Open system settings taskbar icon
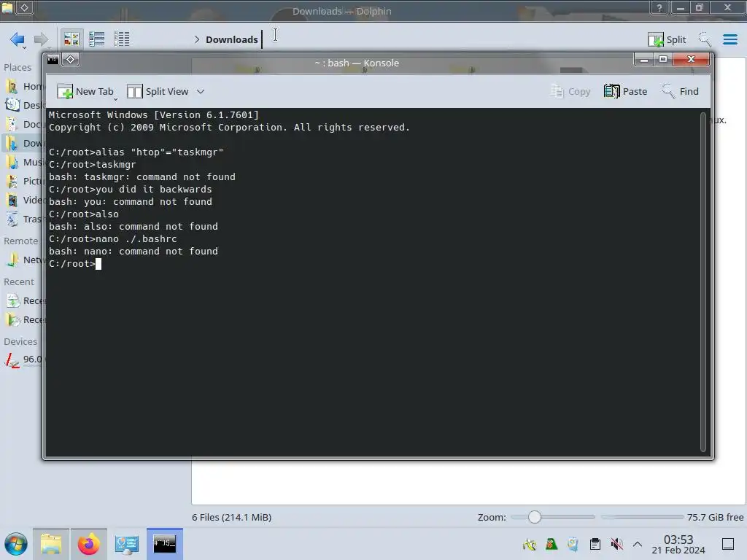This screenshot has width=747, height=560. click(x=126, y=544)
